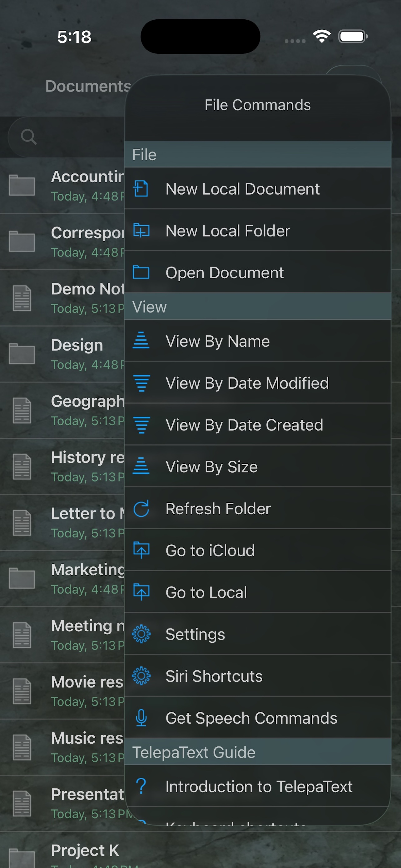Tap the Wi-Fi status icon
The height and width of the screenshot is (868, 401).
322,36
